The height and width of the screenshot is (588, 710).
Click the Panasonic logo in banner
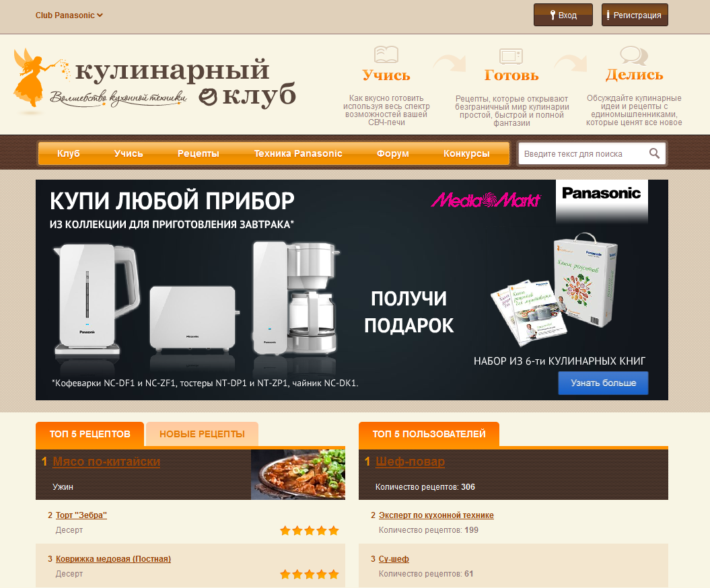click(x=602, y=194)
